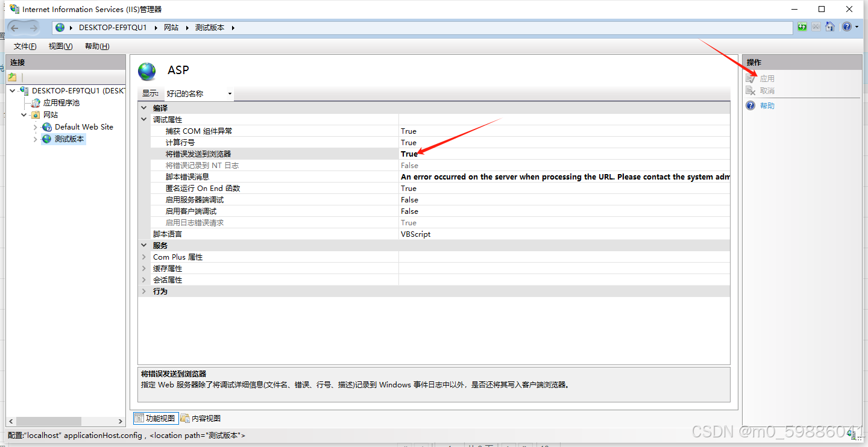Collapse the 调试属性 section
Screen dimensions: 868x447
[143, 119]
